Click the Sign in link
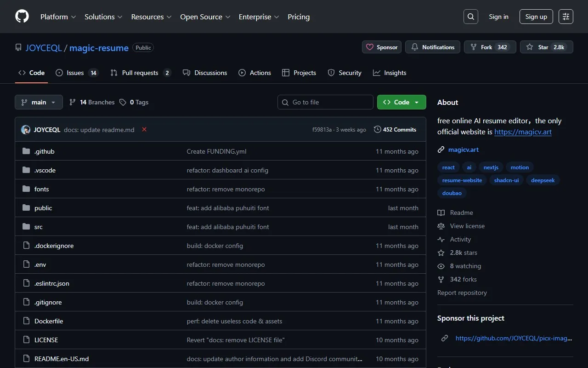 coord(498,17)
